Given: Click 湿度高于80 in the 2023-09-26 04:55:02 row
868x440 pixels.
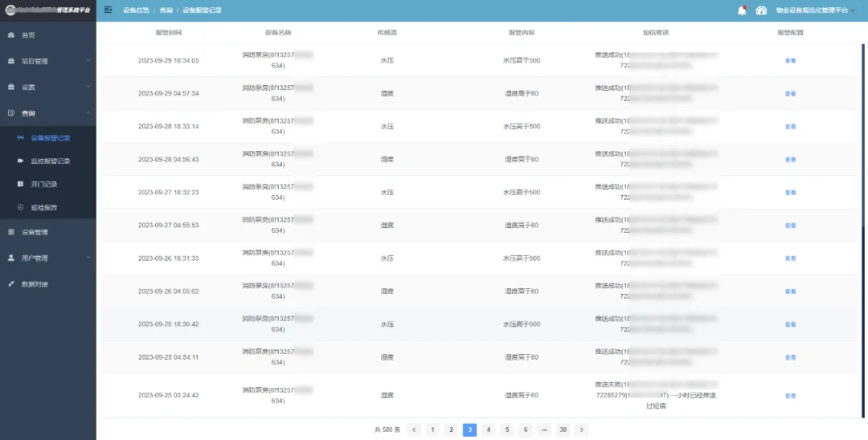Looking at the screenshot, I should click(522, 291).
